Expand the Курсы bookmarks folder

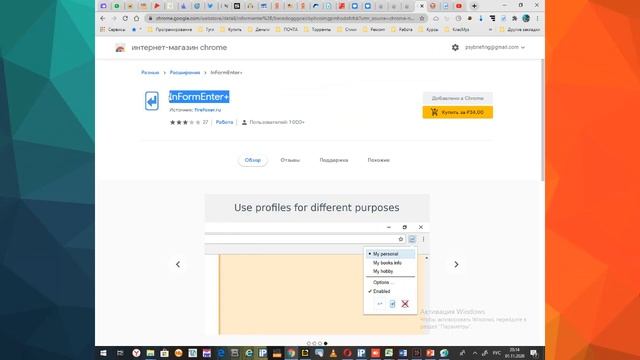428,30
